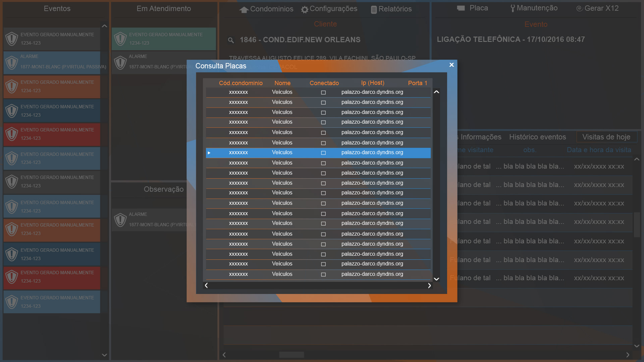Open the Relatórios menu
The height and width of the screenshot is (362, 644).
point(391,9)
